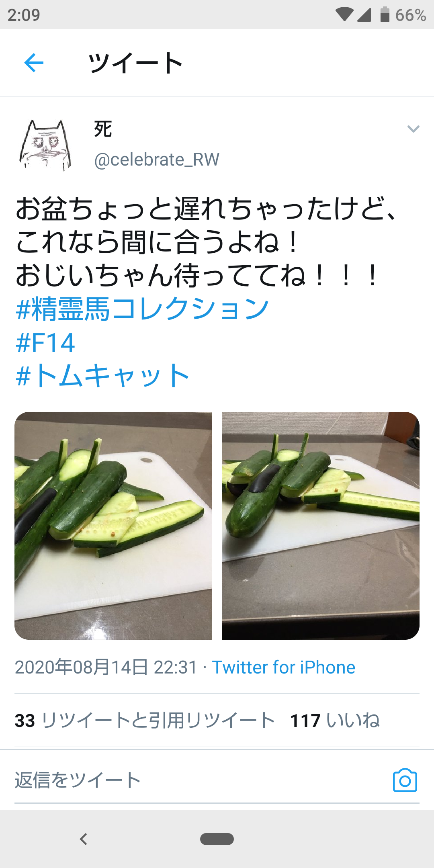The height and width of the screenshot is (868, 434).
Task: Tap the camera icon in the reply bar
Action: point(405,780)
